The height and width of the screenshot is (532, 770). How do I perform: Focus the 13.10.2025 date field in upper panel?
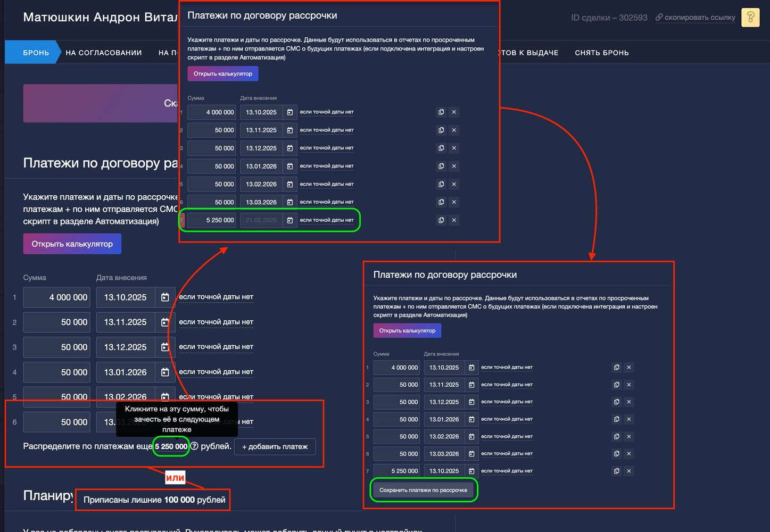[x=261, y=112]
